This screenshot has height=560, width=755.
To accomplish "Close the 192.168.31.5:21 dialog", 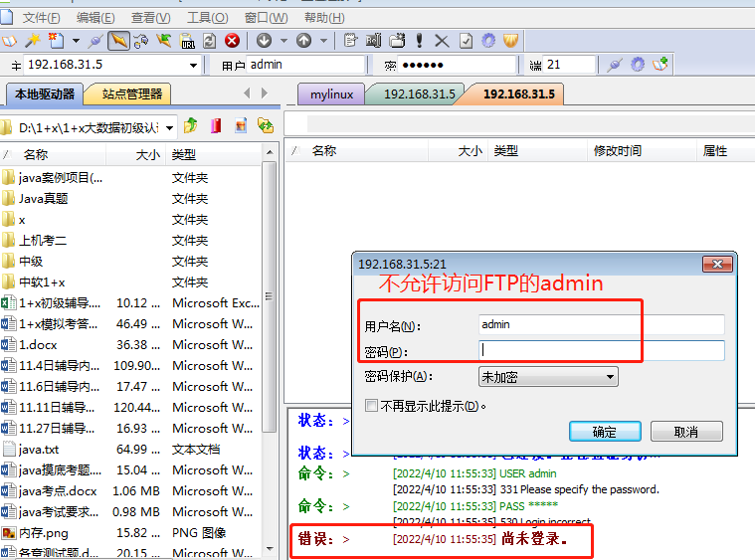I will (717, 264).
